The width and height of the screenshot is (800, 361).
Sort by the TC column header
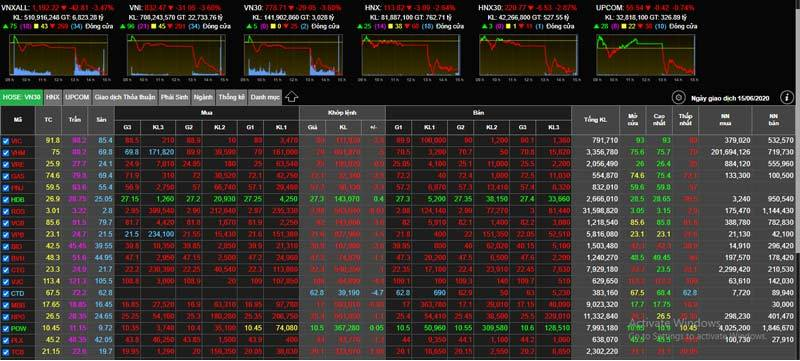(x=48, y=120)
